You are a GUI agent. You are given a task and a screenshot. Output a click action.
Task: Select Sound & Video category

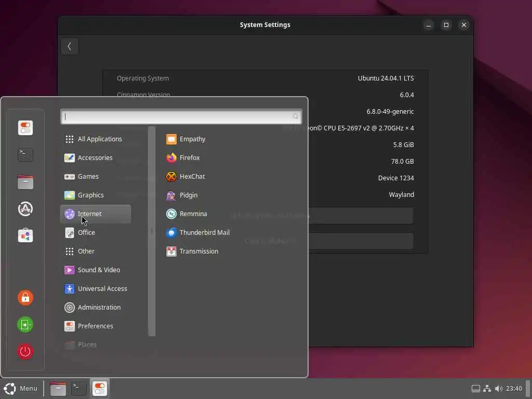(96, 270)
